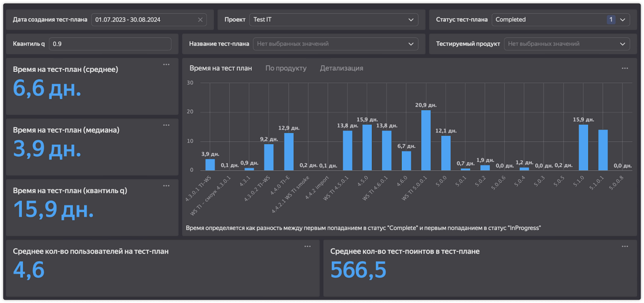Viewport: 644px width, 303px height.
Task: Open the Тестируемый продукт dropdown
Action: (x=567, y=44)
